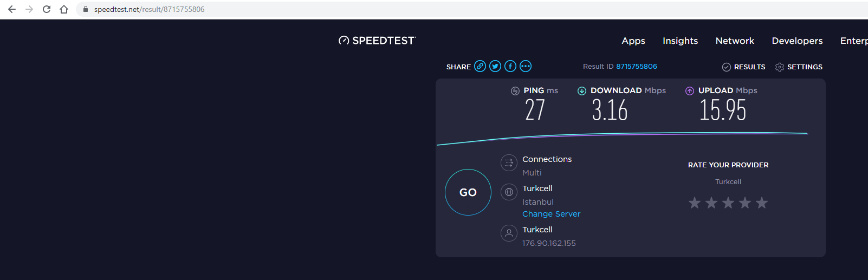868x280 pixels.
Task: Click the browser back arrow
Action: [x=12, y=9]
